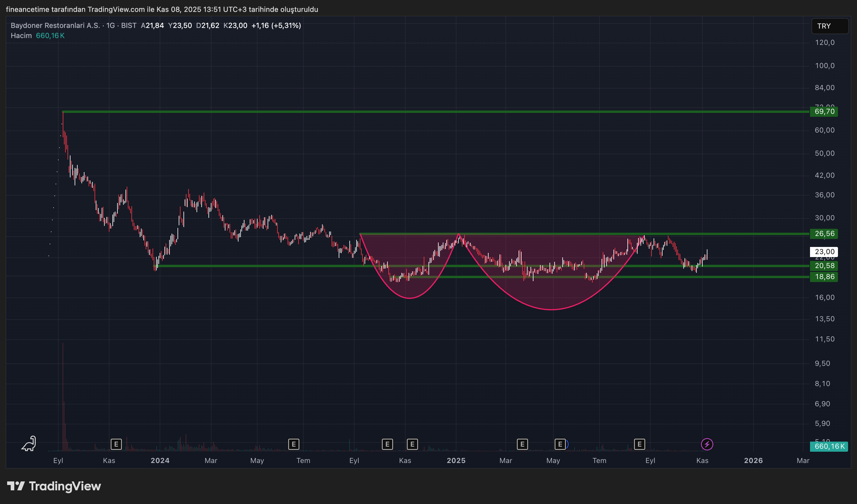Viewport: 857px width, 504px height.
Task: Open the earnings marker after Mar 2025
Action: (x=522, y=444)
